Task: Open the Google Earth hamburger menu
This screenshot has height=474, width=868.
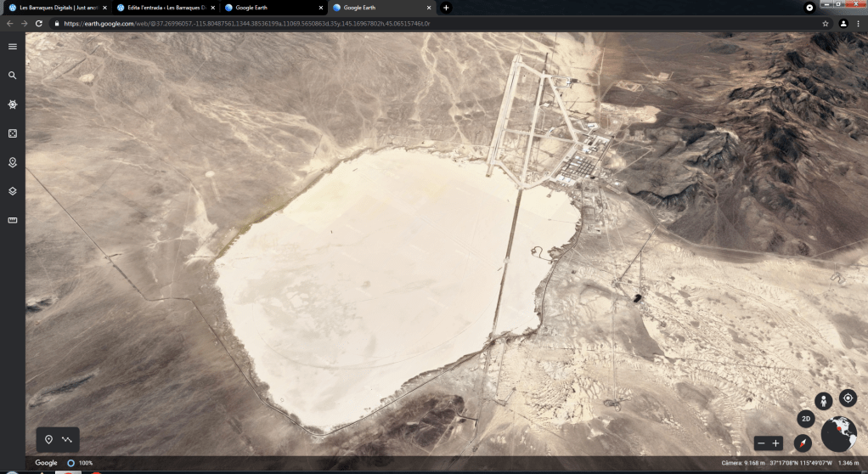Action: (13, 47)
